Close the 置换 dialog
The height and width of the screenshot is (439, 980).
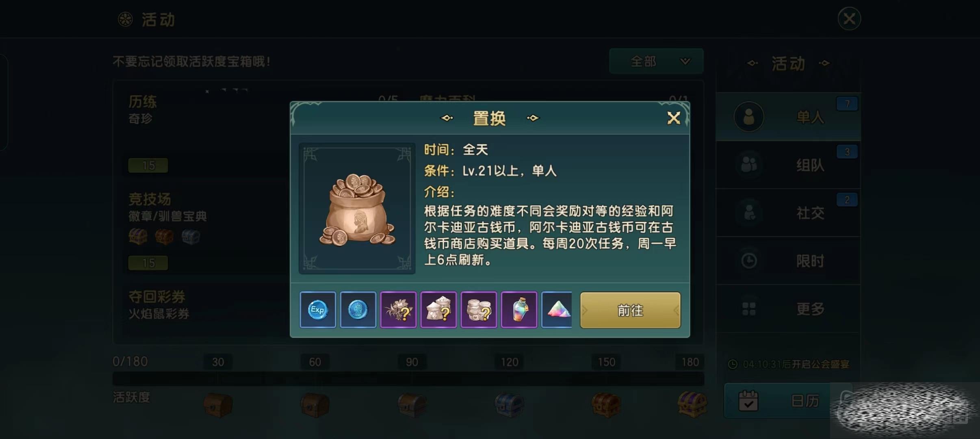pyautogui.click(x=674, y=118)
